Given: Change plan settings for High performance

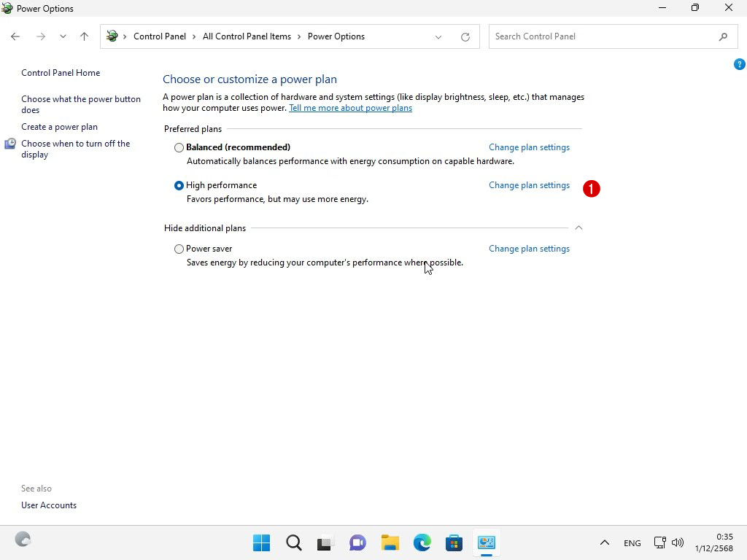Looking at the screenshot, I should tap(529, 185).
